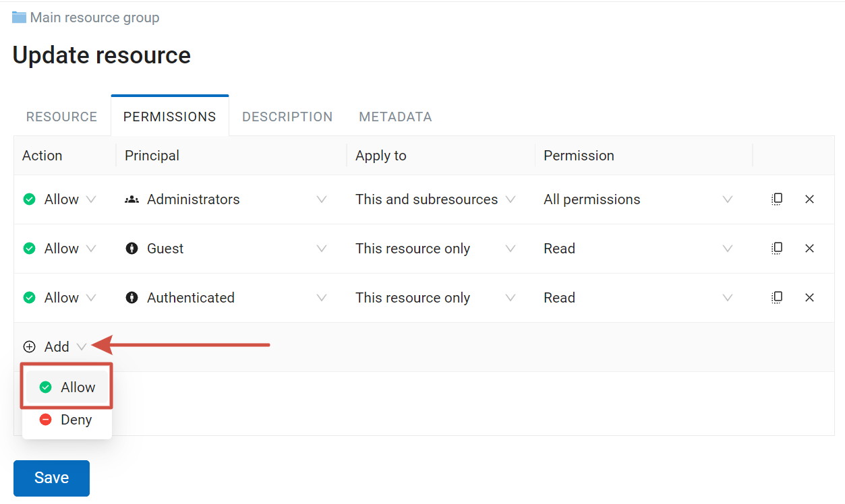
Task: Open the DESCRIPTION tab
Action: tap(287, 117)
